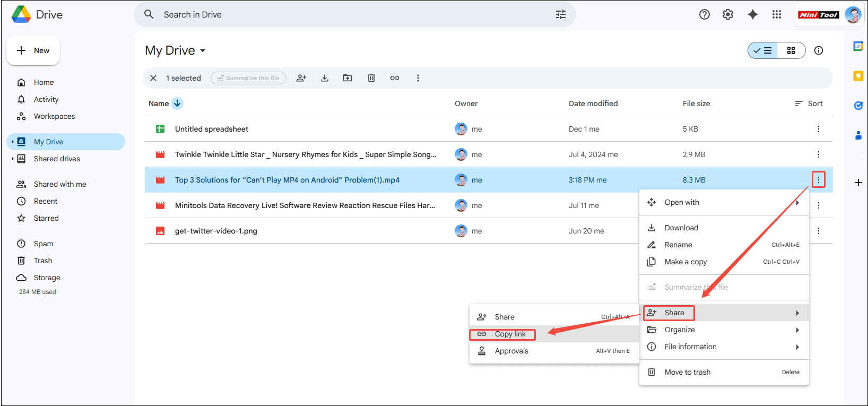Screen dimensions: 868x406
Task: Open the Google apps grid
Action: (777, 14)
